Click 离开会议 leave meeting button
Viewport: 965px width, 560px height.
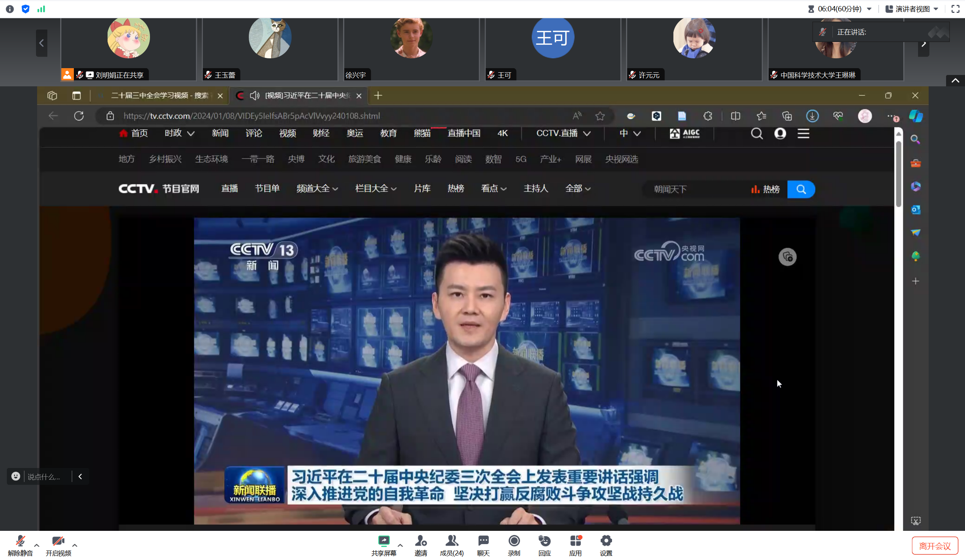pyautogui.click(x=934, y=546)
